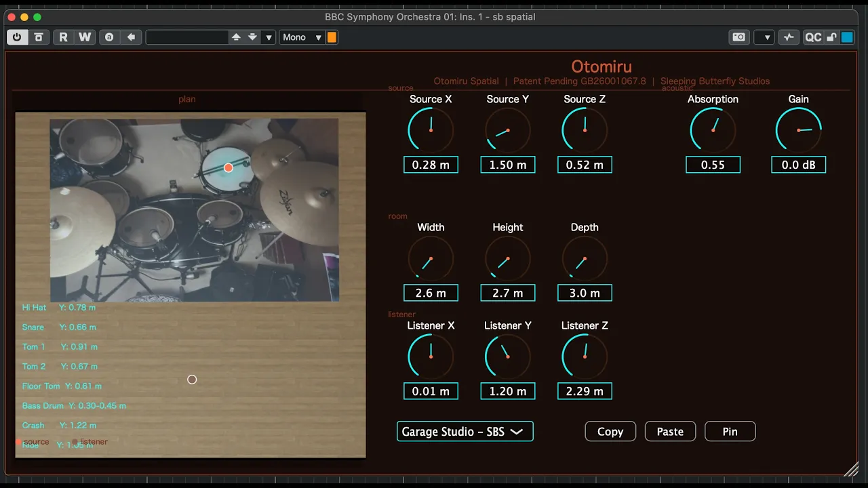
Task: Click the Floor Tom Y: 0.61 m label
Action: click(62, 386)
